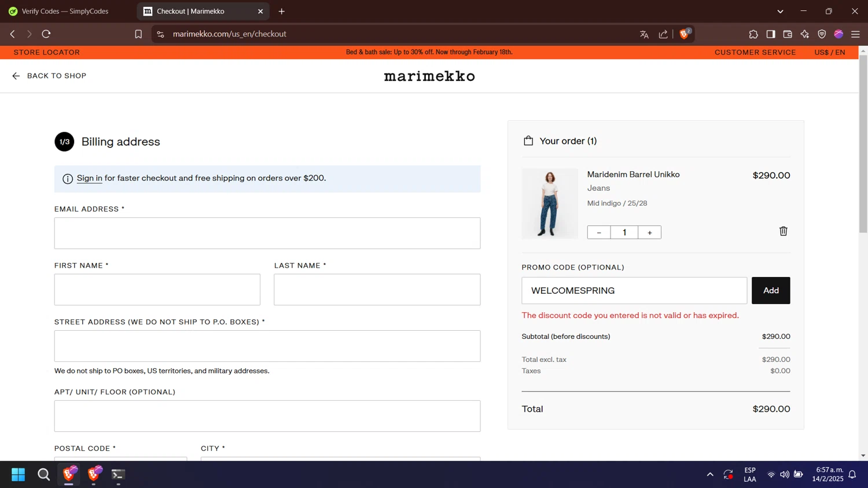Image resolution: width=868 pixels, height=488 pixels.
Task: Focus the EMAIL ADDRESS field
Action: [x=267, y=233]
